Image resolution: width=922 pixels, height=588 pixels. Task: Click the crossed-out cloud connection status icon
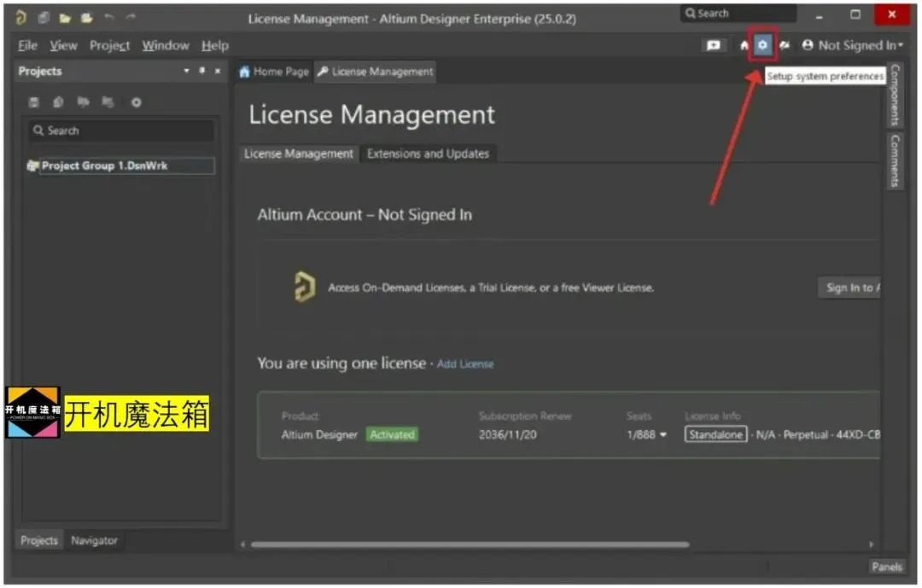(x=785, y=45)
